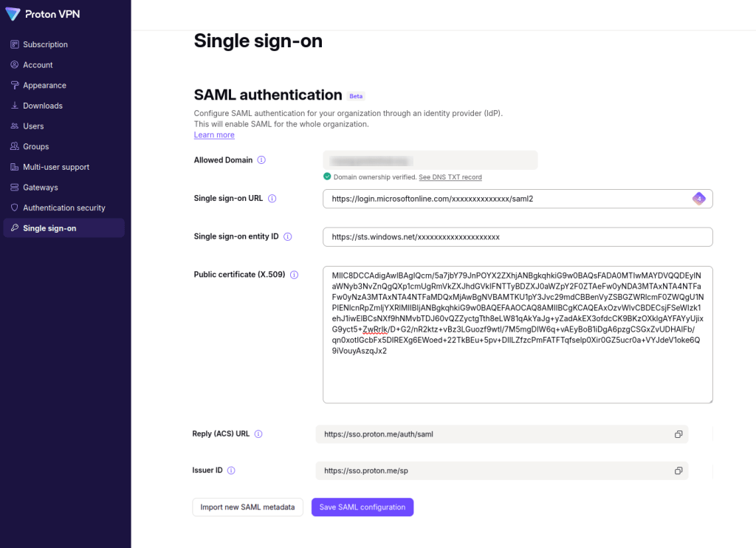Click the Proton VPN logo icon

pyautogui.click(x=13, y=14)
